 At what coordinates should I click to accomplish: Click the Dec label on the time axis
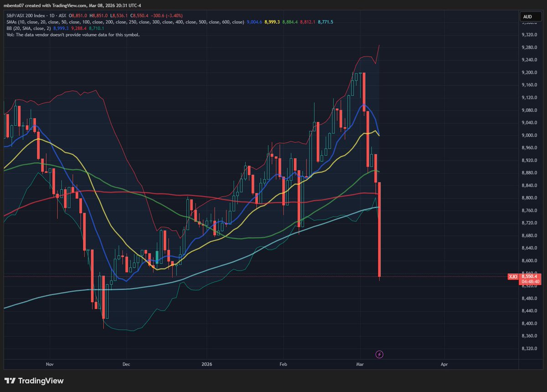pyautogui.click(x=126, y=364)
